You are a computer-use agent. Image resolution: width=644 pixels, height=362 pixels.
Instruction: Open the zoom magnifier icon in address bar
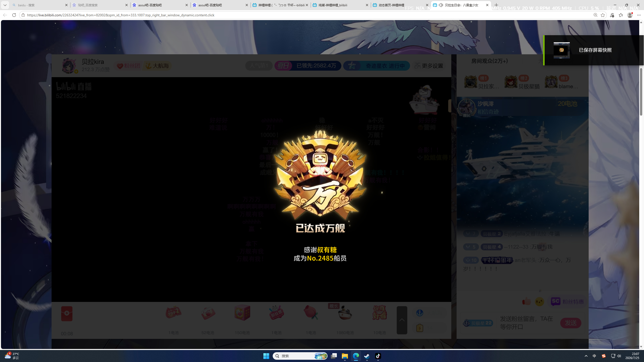tap(595, 15)
